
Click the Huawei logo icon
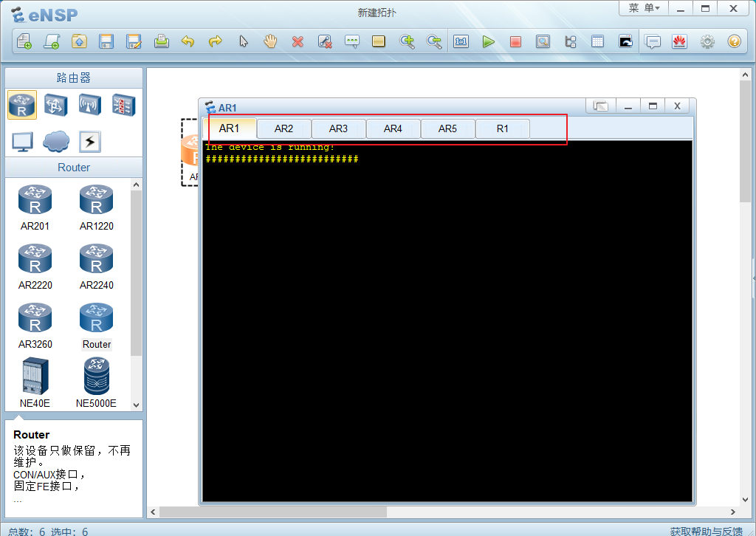(680, 41)
